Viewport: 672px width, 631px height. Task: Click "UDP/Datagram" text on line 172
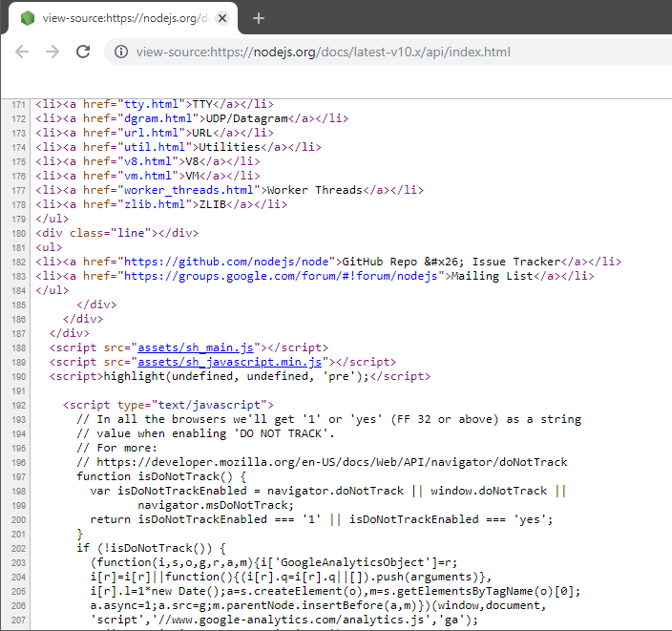(x=247, y=118)
